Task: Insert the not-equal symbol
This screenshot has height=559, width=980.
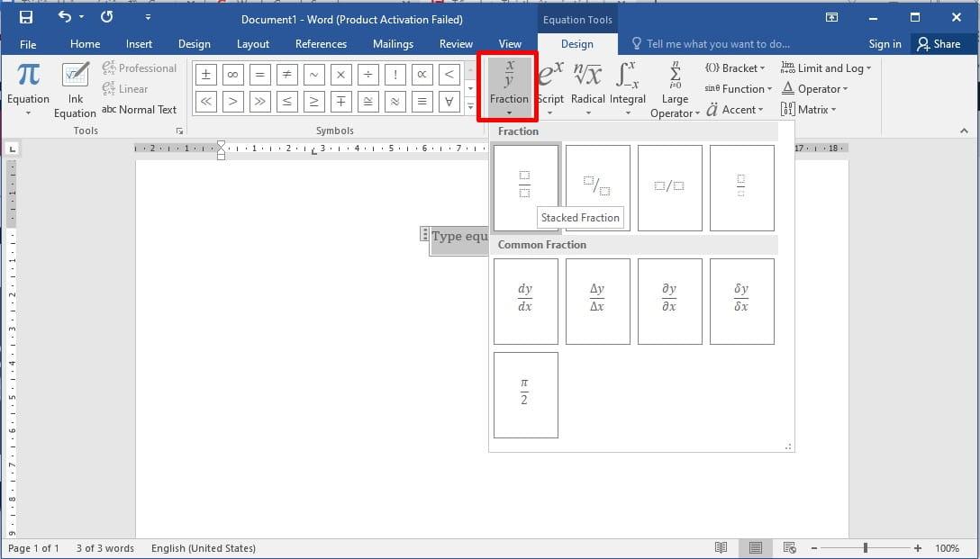Action: [x=286, y=76]
